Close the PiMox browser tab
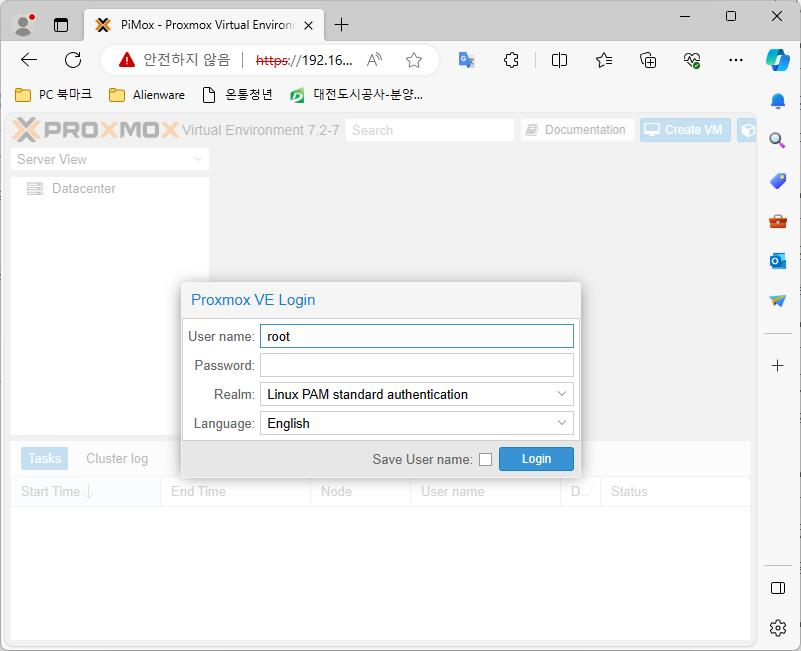 tap(308, 25)
